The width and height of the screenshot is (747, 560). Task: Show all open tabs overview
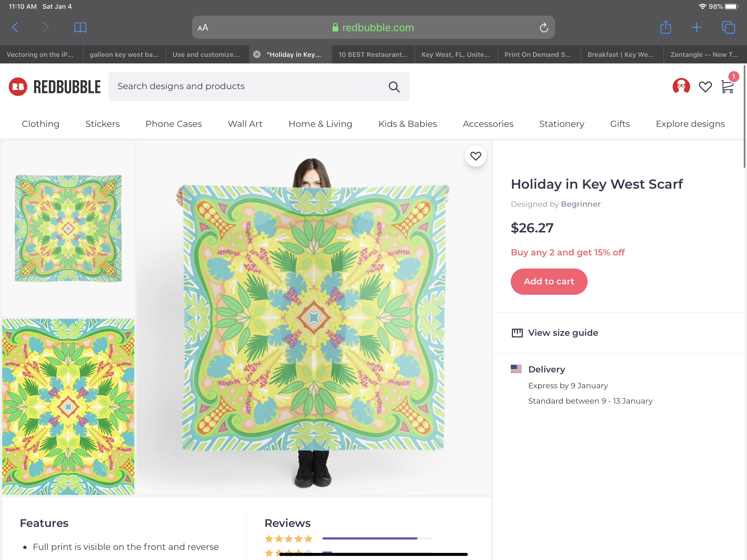(x=728, y=27)
